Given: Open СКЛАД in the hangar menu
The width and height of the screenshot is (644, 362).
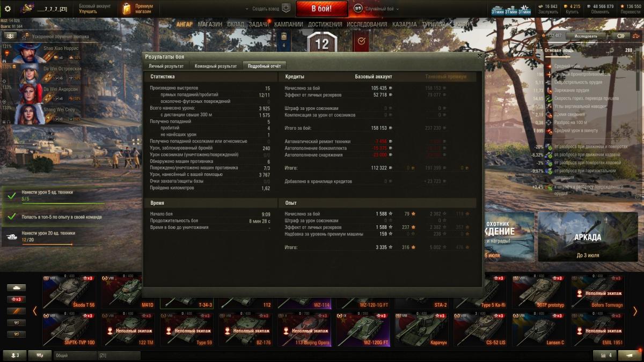Looking at the screenshot, I should tap(236, 25).
